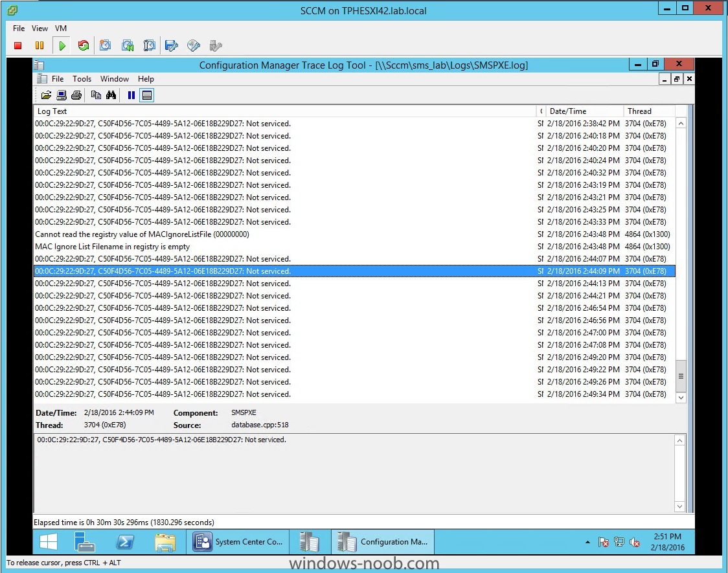
Task: Open snapshot manager icon
Action: tap(149, 45)
